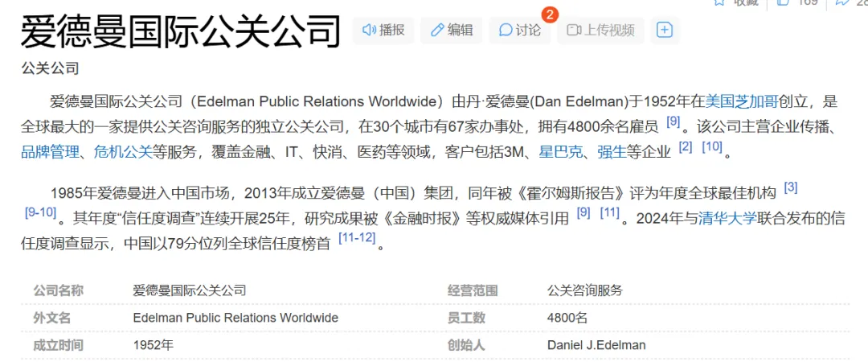Click citation [10] after 强生等企业
Viewport: 868px width, 362px height.
[712, 147]
